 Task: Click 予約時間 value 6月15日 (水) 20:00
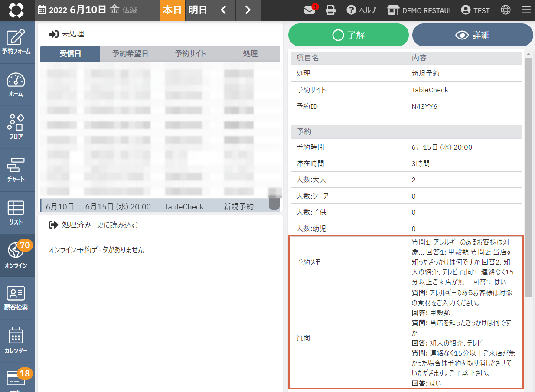(x=442, y=147)
